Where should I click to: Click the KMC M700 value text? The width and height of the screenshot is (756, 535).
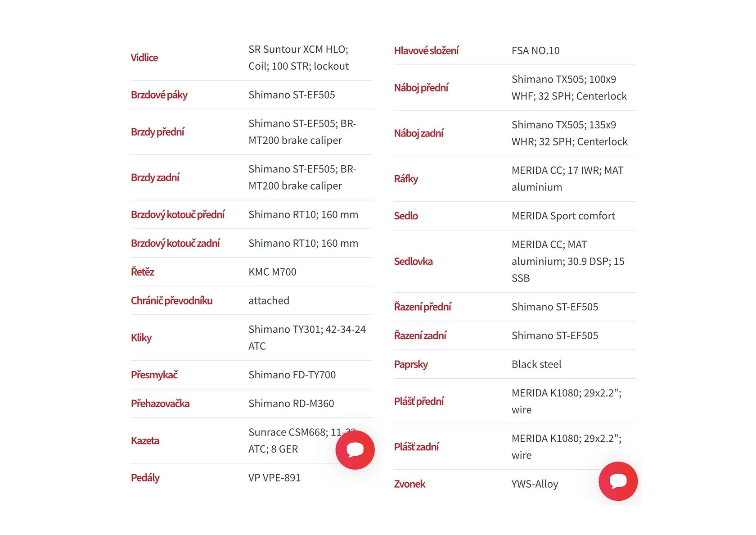(x=272, y=272)
